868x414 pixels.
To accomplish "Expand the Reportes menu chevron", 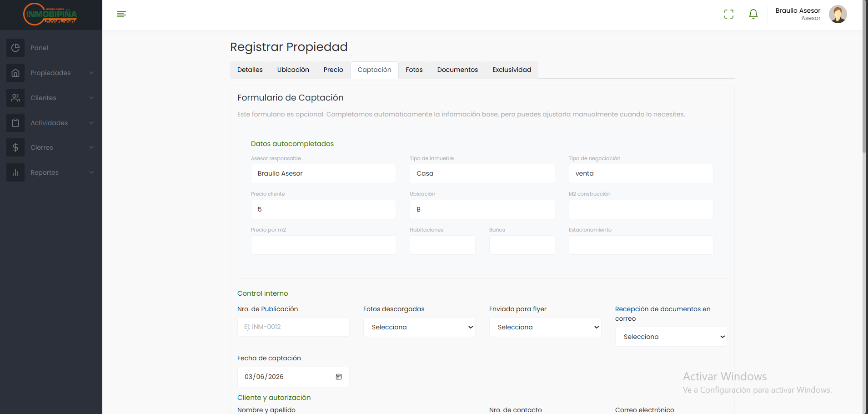I will coord(91,172).
